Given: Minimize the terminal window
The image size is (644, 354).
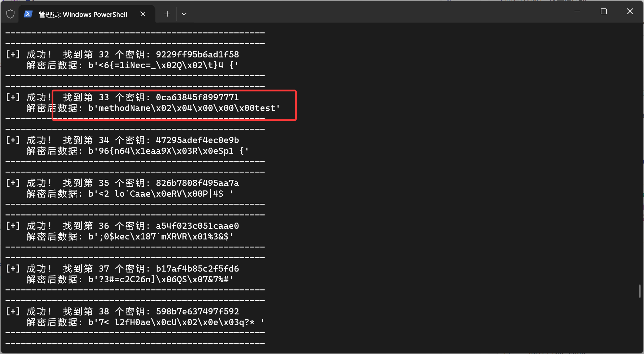Looking at the screenshot, I should 577,11.
